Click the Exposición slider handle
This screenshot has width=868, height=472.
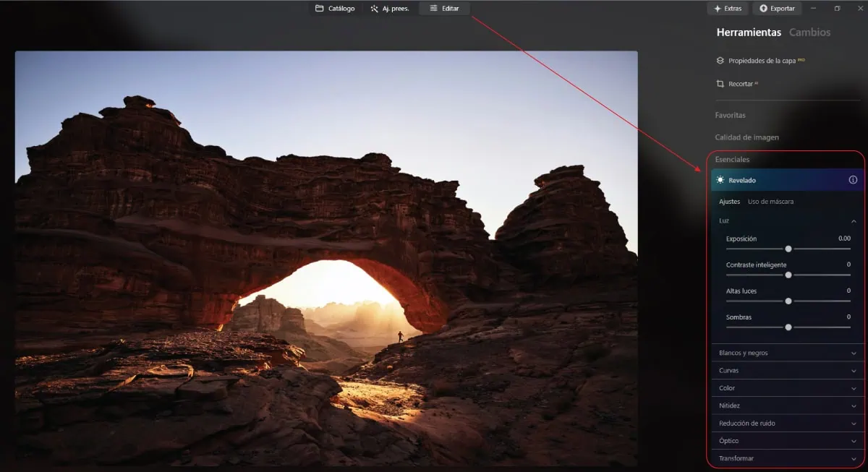(788, 249)
